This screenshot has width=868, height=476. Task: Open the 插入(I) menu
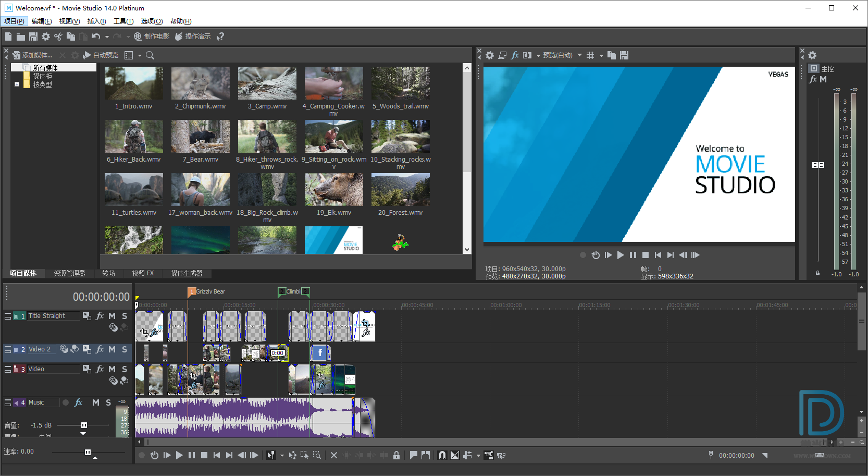[x=96, y=21]
